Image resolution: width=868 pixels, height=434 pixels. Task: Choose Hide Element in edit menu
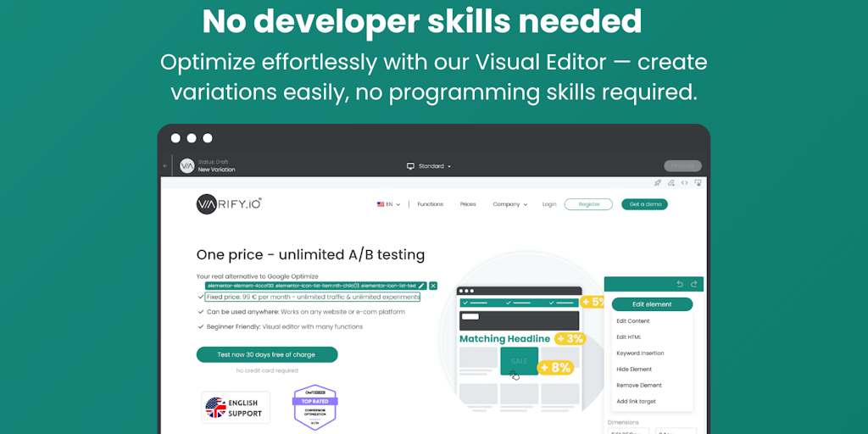tap(634, 370)
